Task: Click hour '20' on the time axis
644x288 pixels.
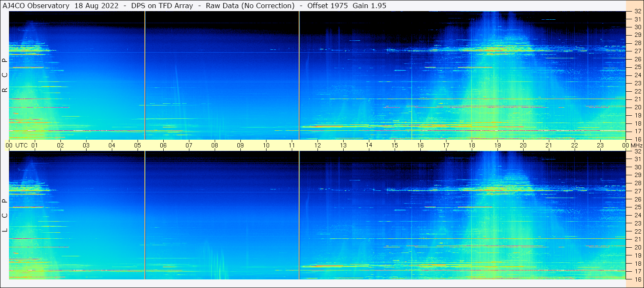Action: (523, 145)
